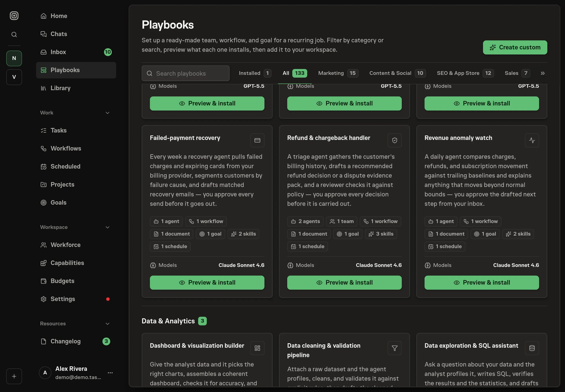
Task: Click 1 goal chip on Revenue anomaly watch
Action: (x=485, y=234)
